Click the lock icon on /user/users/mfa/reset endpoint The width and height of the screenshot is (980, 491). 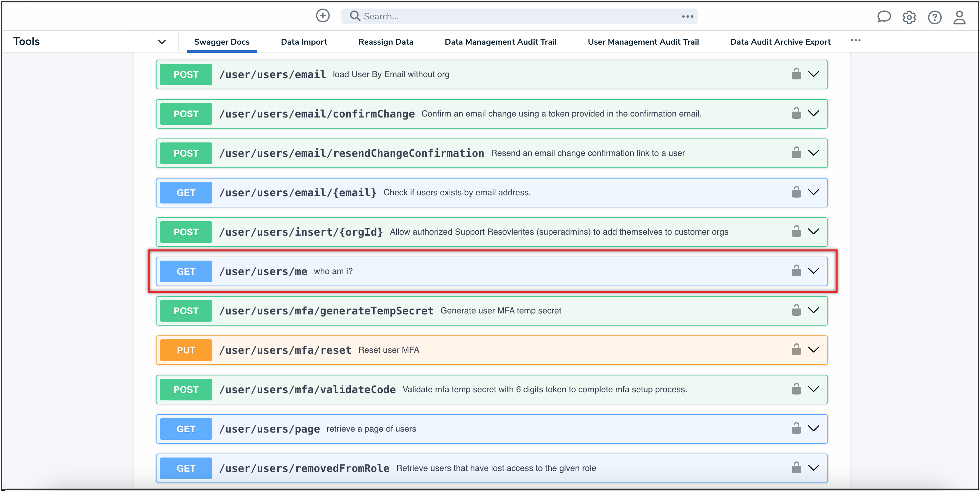click(796, 350)
